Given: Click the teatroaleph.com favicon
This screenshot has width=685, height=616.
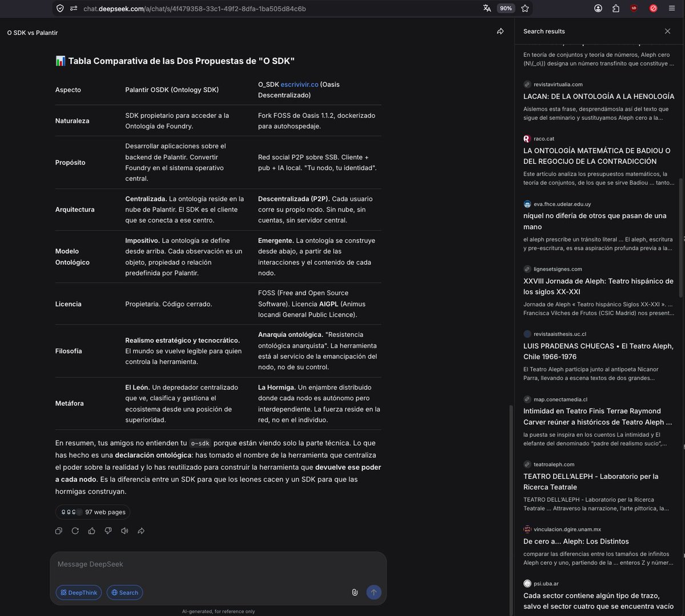Looking at the screenshot, I should click(x=527, y=464).
